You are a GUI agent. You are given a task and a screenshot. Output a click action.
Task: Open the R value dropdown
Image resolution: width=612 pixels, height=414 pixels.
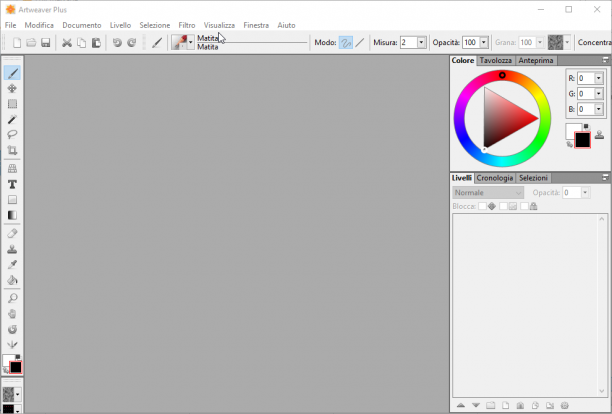click(x=598, y=78)
